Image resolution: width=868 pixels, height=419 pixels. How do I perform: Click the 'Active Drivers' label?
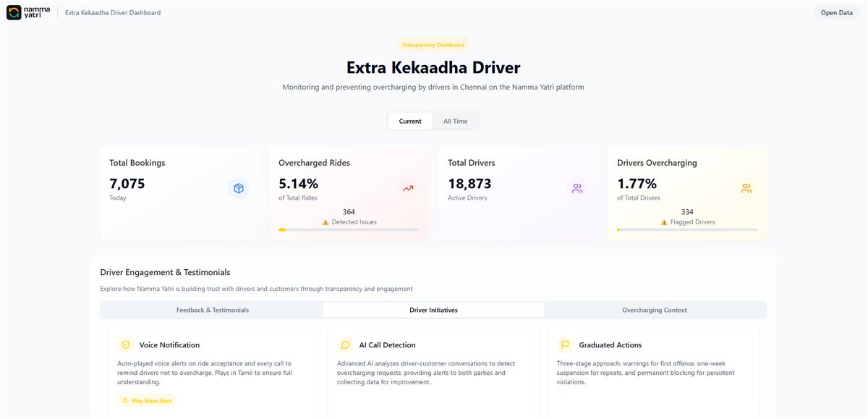tap(467, 198)
